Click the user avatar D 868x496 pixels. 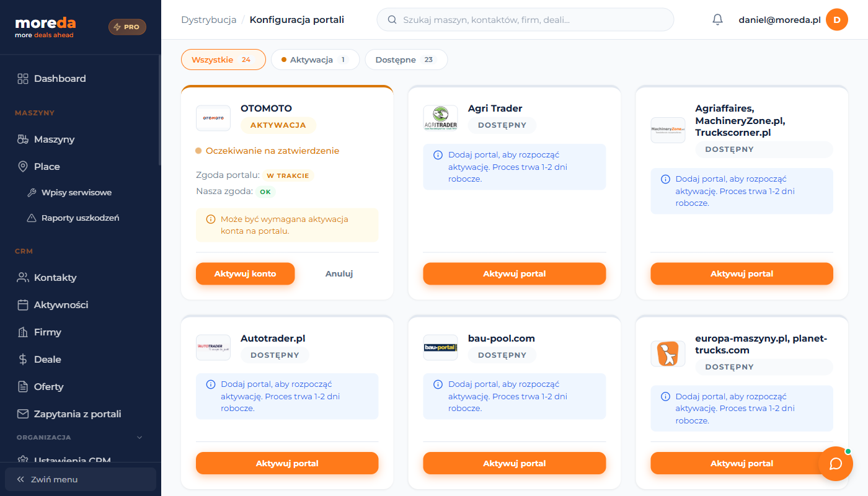837,20
